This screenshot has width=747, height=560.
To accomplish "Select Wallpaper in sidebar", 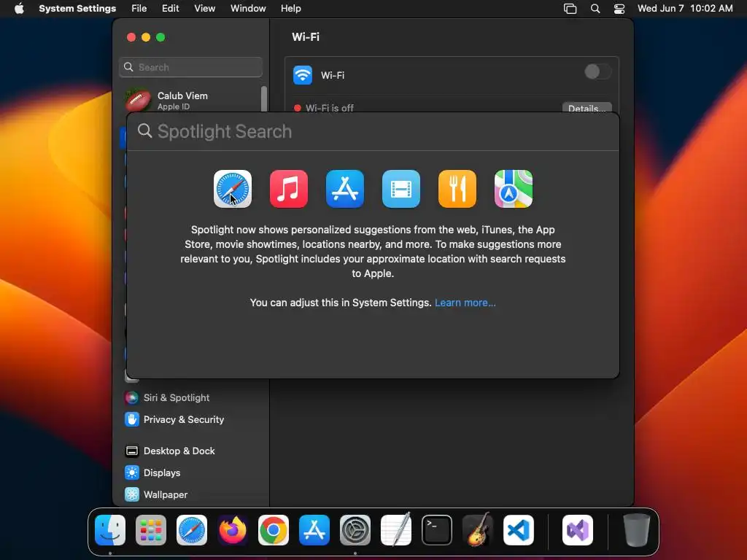I will point(156,495).
